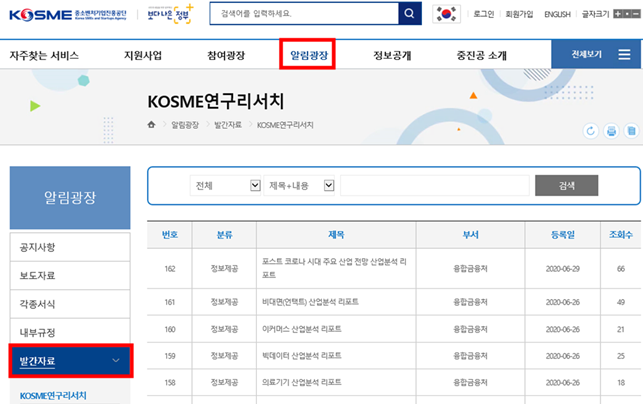Expand the 발간자료 sidebar section
Screen dimensions: 643x404
(70, 360)
